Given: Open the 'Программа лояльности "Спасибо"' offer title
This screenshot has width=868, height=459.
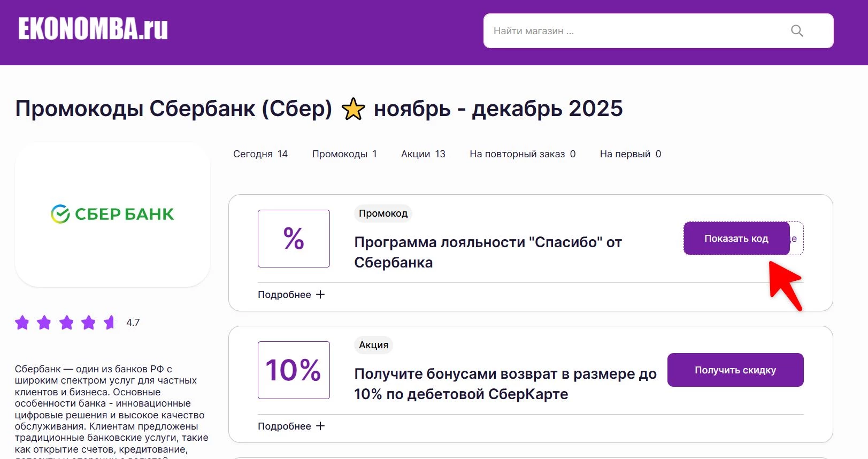Looking at the screenshot, I should click(488, 253).
